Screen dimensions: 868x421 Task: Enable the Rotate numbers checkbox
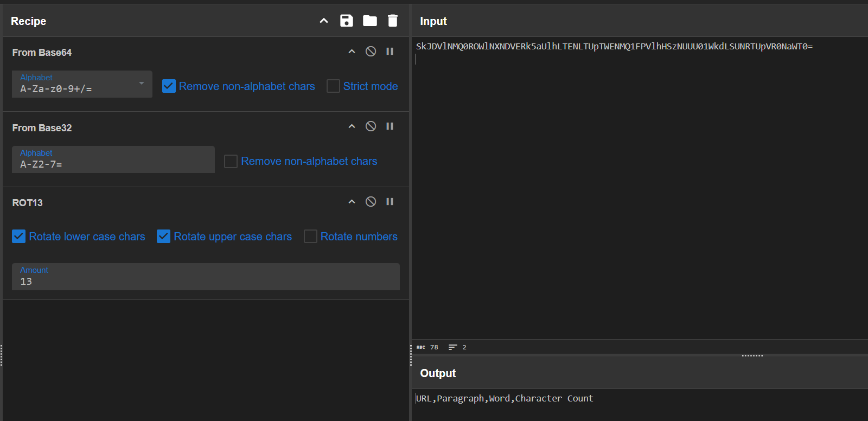310,237
